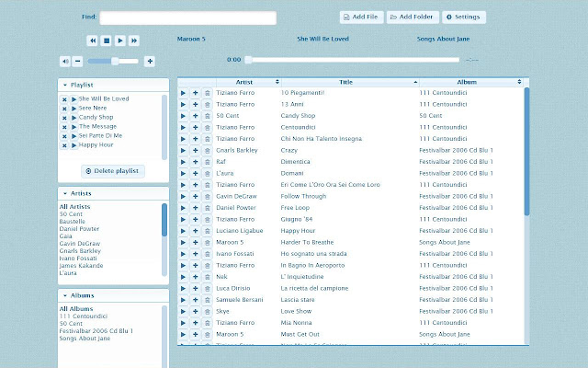
Task: Select All Albums in the Albums list
Action: [x=76, y=309]
